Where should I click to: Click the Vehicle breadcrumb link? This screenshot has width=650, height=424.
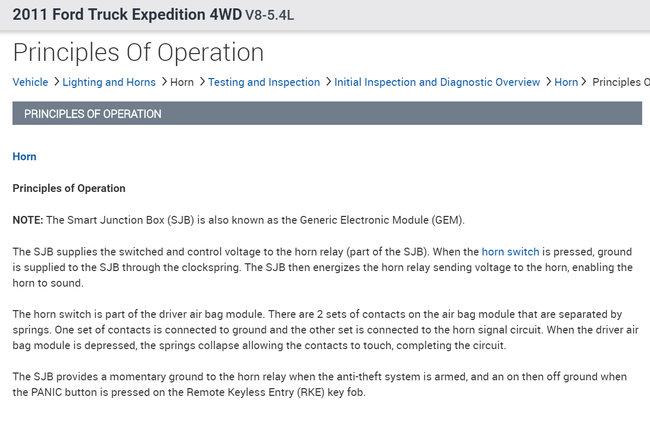pos(30,82)
